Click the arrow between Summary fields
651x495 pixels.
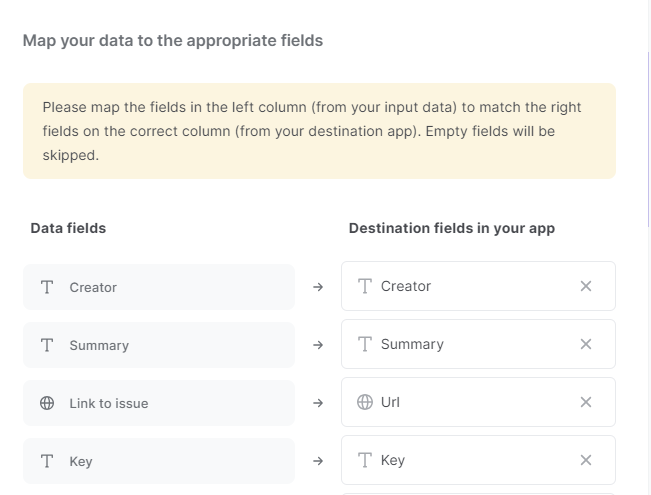coord(318,345)
